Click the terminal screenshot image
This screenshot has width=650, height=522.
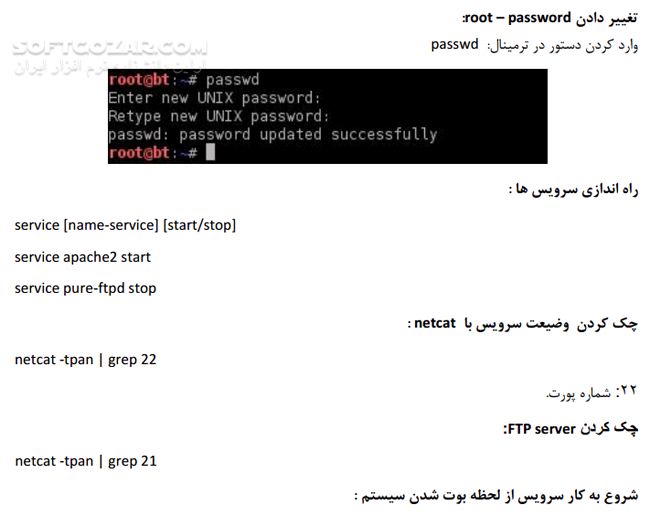point(327,117)
